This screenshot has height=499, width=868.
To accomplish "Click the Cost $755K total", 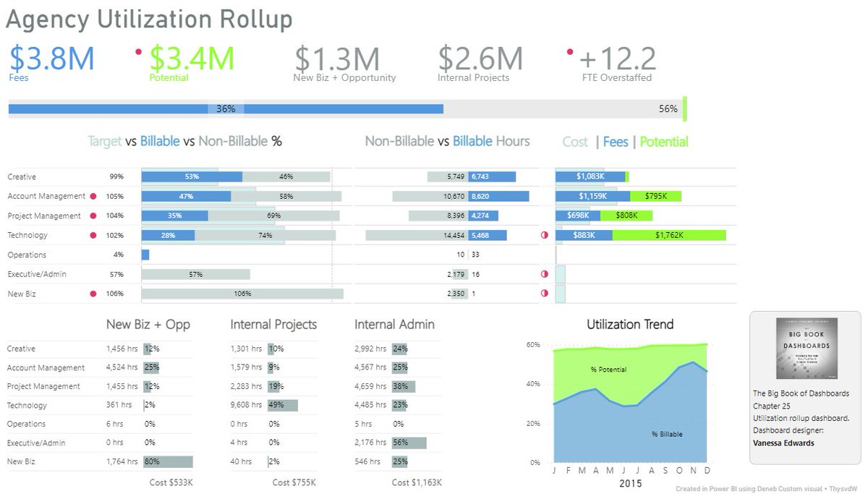I will coord(294,482).
